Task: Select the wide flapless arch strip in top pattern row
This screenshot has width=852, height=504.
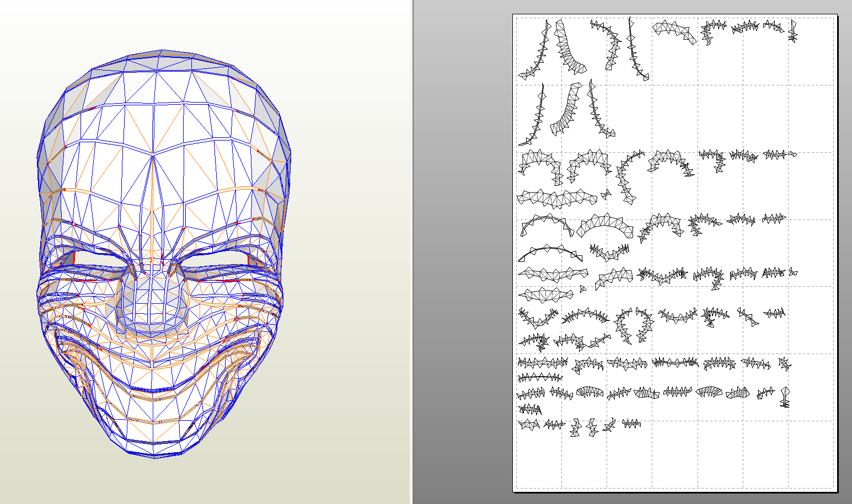Action: 674,32
